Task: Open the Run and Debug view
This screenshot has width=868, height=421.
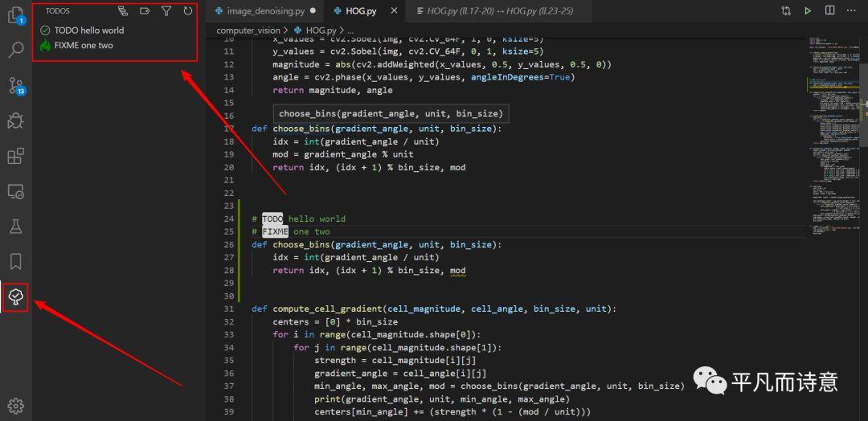Action: pos(15,121)
